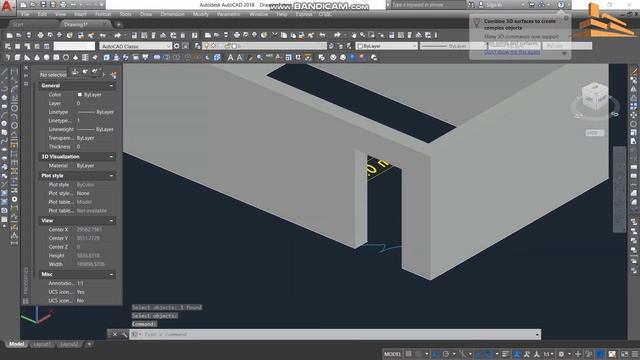
Task: Open the AutoCAD application menu logo
Action: (x=7, y=6)
